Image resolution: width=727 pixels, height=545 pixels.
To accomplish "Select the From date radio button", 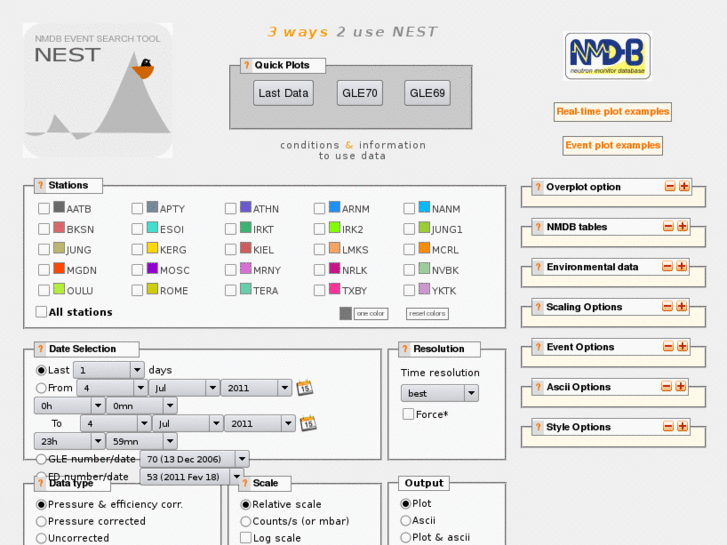I will point(41,388).
